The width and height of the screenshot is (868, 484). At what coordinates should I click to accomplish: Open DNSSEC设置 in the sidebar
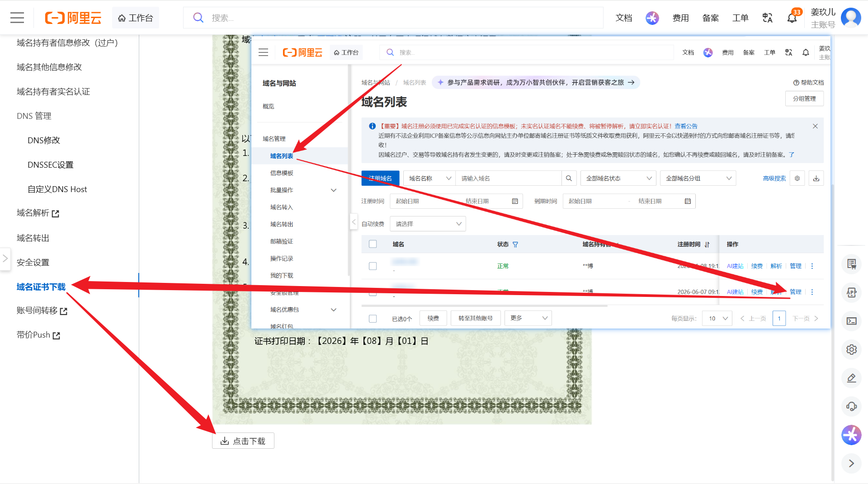pos(50,164)
